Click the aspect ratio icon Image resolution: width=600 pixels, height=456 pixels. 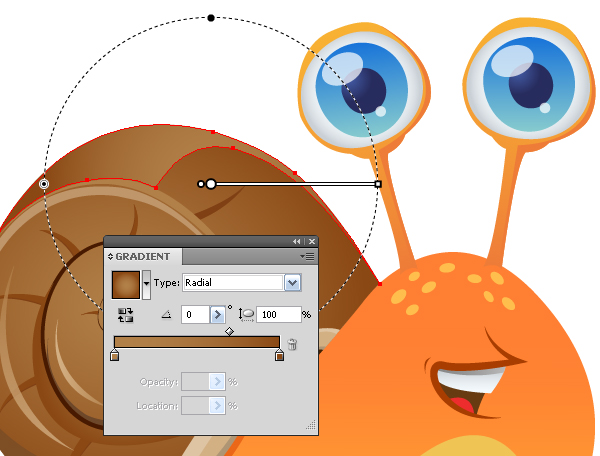[x=246, y=314]
